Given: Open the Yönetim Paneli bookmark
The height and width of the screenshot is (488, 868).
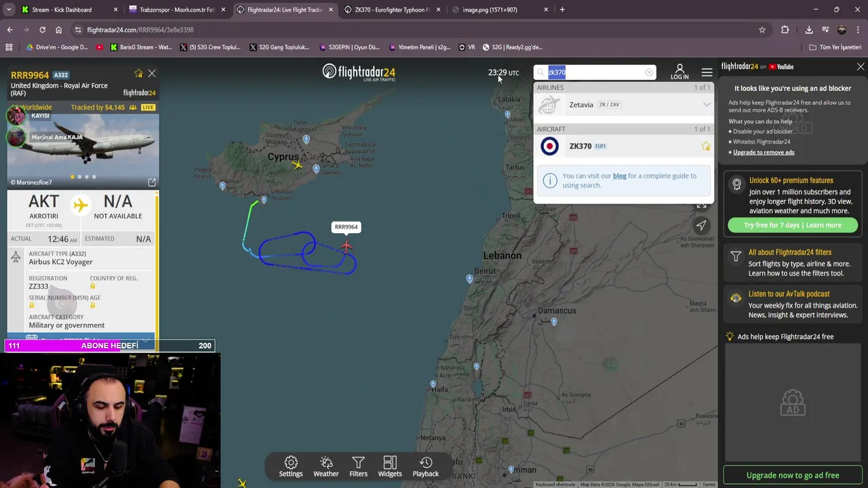Looking at the screenshot, I should pos(420,47).
